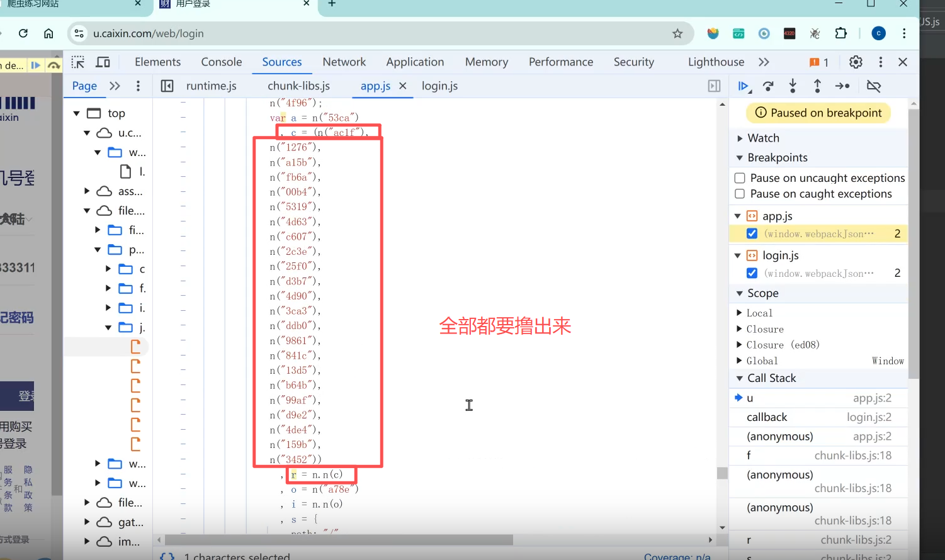Step into next function call
The width and height of the screenshot is (945, 560).
[x=793, y=86]
